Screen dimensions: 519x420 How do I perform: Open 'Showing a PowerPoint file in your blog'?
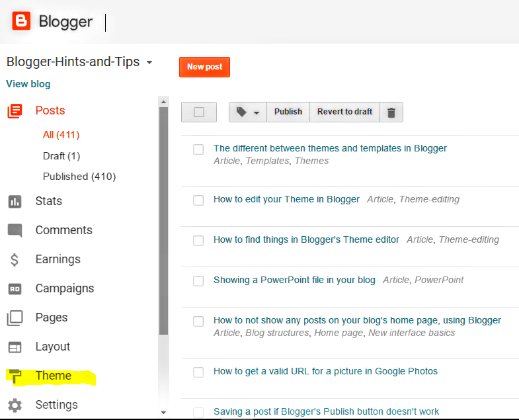(294, 280)
